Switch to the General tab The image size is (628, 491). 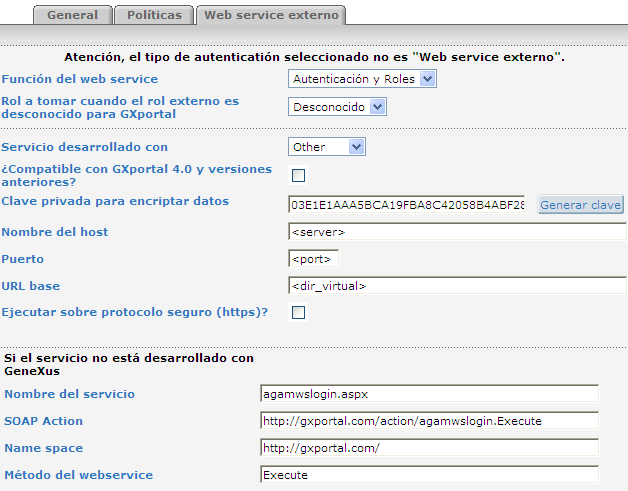tap(71, 15)
